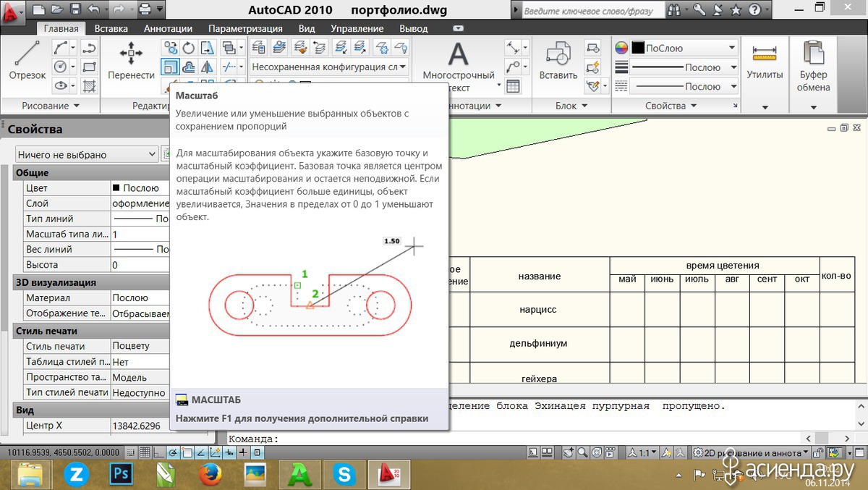
Task: Click the Table tool icon in annotations
Action: pyautogui.click(x=513, y=86)
